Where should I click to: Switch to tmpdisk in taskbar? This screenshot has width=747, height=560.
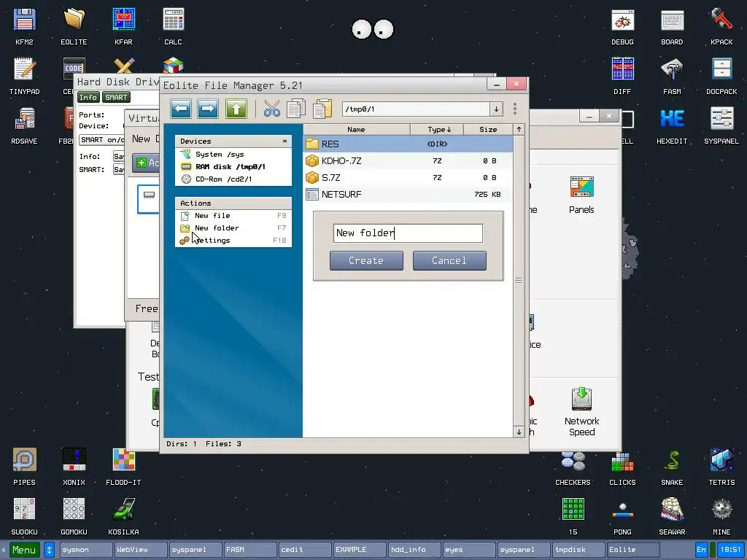click(x=578, y=550)
